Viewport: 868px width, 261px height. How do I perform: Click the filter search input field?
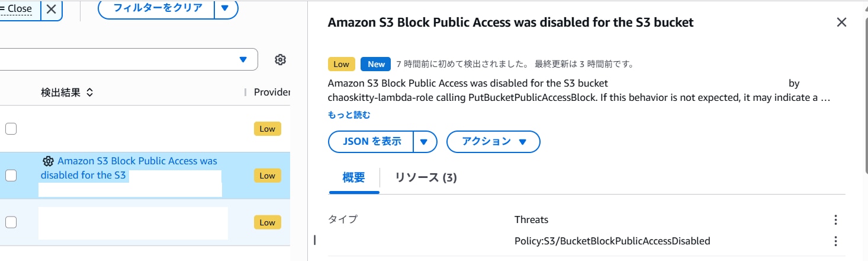click(118, 59)
